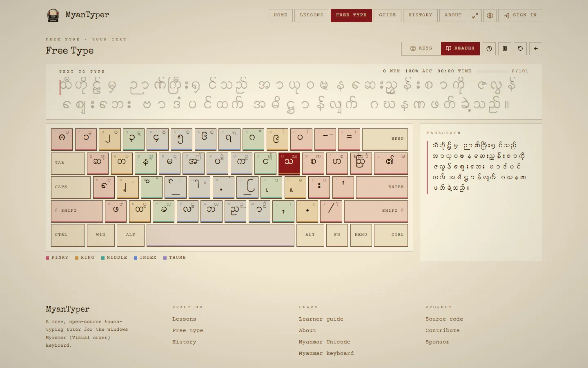The image size is (588, 368).
Task: Select the Free Type nav tab
Action: pos(351,16)
